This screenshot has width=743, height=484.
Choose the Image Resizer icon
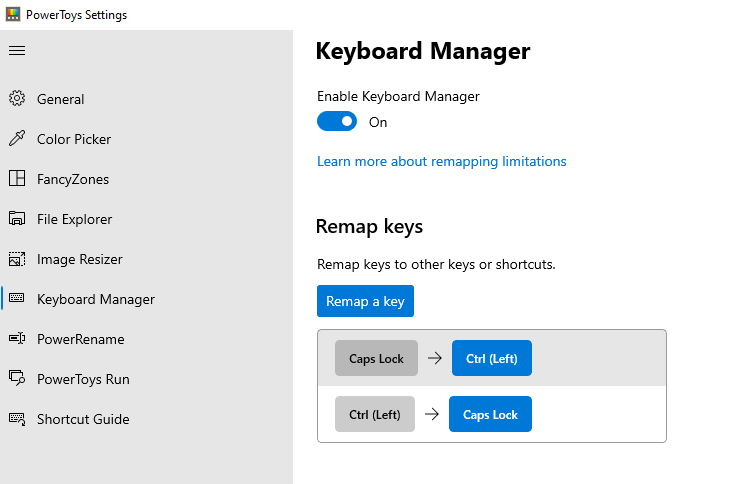(17, 259)
